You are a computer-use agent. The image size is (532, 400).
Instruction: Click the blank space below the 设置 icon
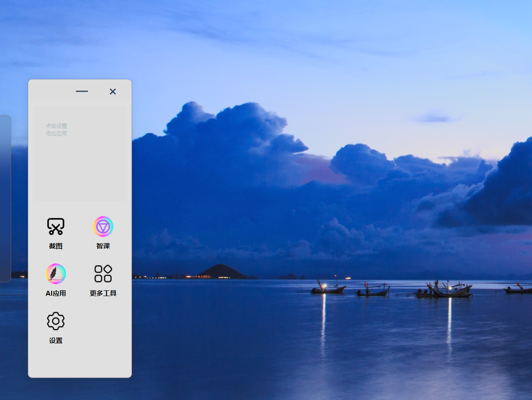coord(56,360)
